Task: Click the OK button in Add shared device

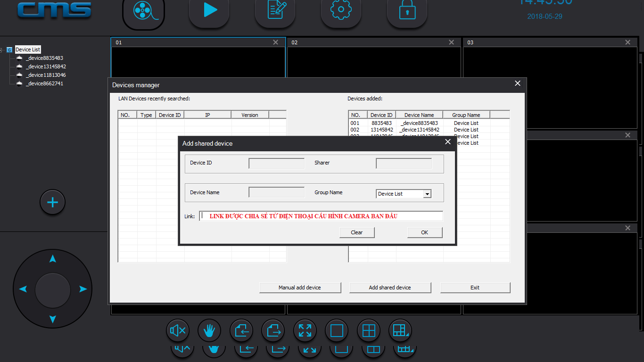Action: (425, 232)
